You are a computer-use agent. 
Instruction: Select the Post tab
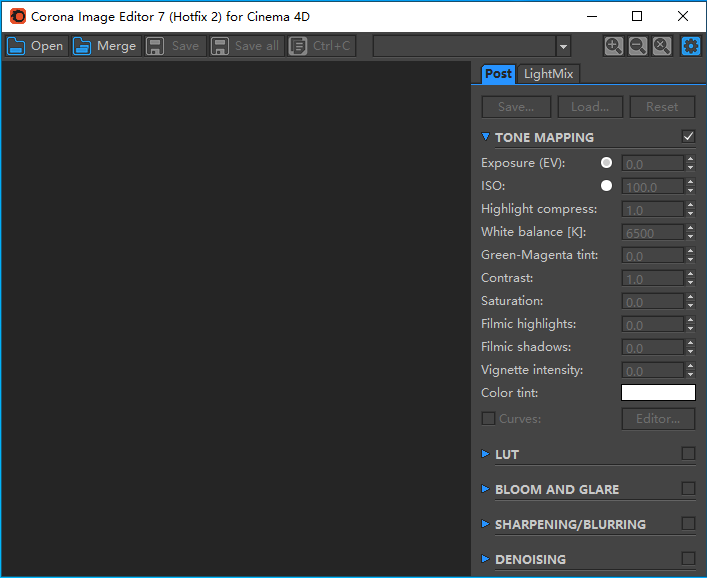[x=498, y=74]
